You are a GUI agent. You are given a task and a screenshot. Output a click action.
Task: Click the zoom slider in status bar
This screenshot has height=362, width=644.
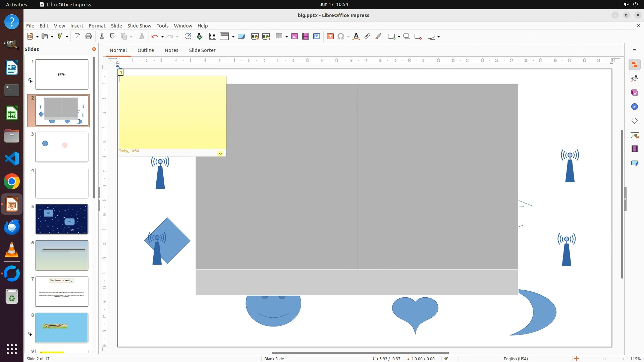coord(604,359)
